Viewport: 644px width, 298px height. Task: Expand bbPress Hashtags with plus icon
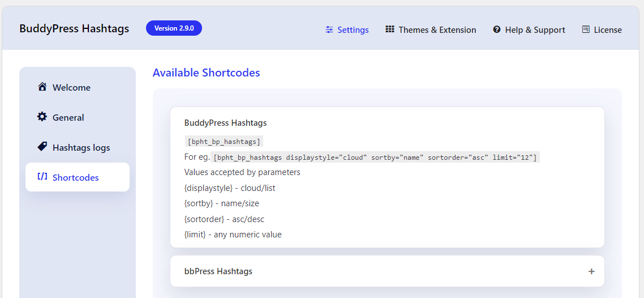[591, 271]
